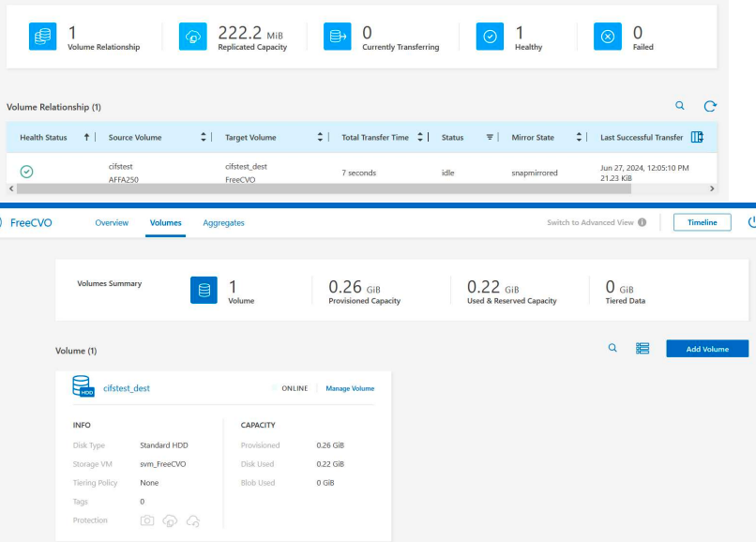756x542 pixels.
Task: Click the info icon beside Switch to Advanced View
Action: [x=643, y=222]
